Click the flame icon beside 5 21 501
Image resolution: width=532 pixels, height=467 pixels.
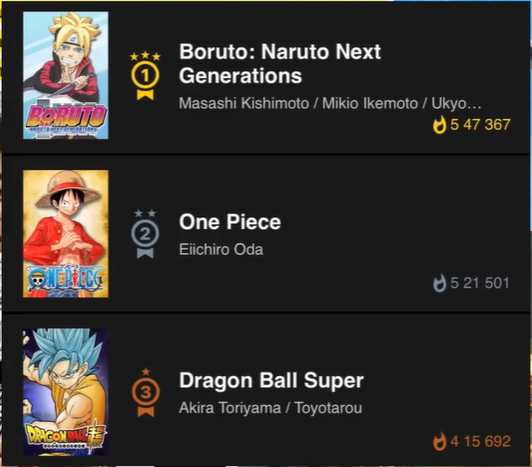440,283
